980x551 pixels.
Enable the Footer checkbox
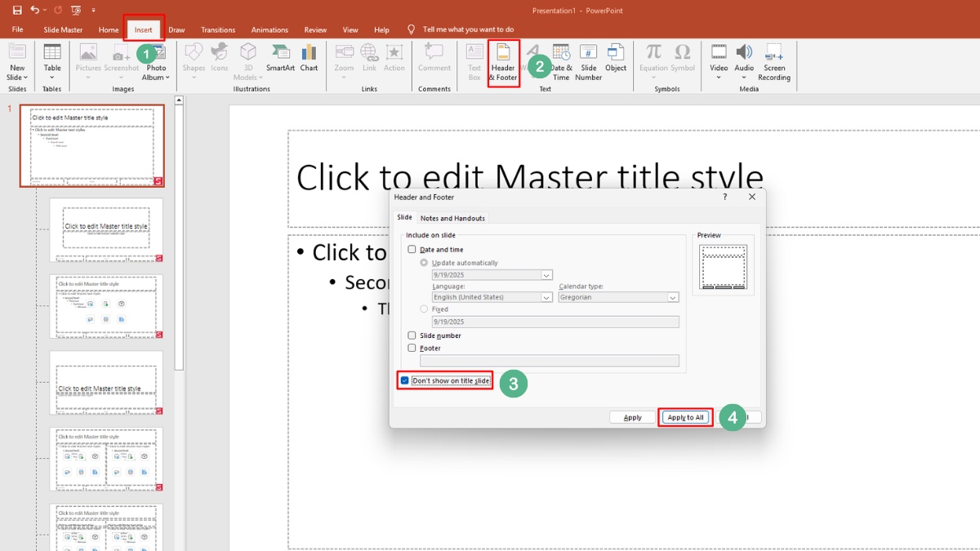[x=412, y=348]
